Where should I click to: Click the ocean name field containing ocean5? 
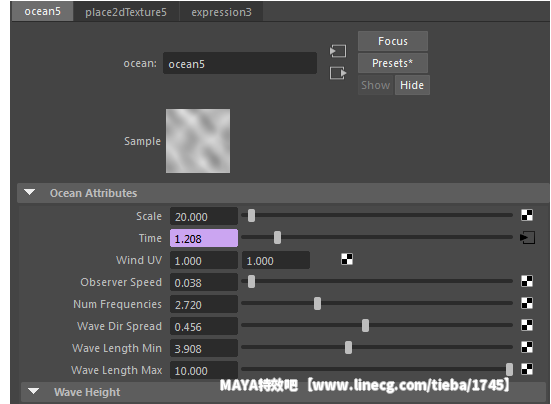click(240, 63)
